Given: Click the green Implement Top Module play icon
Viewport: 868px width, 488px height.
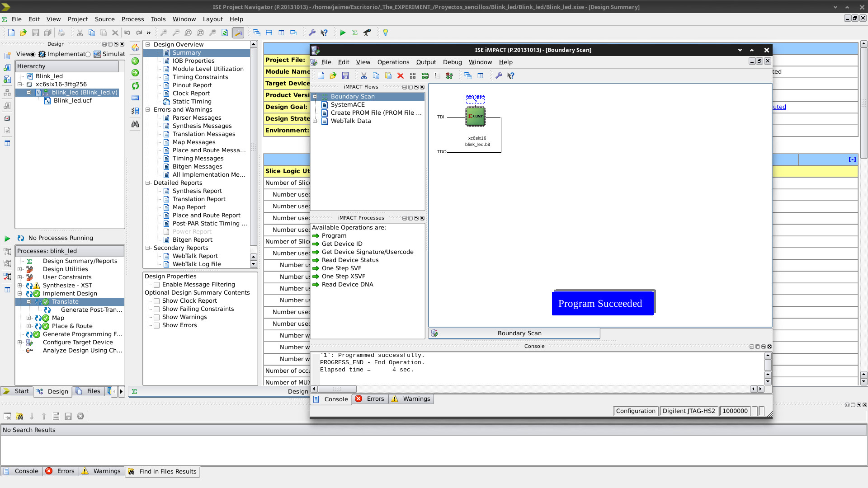Looking at the screenshot, I should tap(343, 33).
